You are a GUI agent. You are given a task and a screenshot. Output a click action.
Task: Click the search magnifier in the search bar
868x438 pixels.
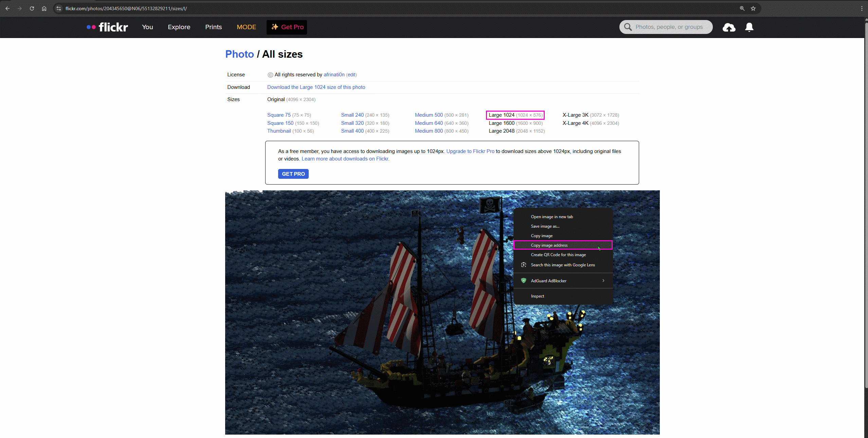[x=628, y=27]
